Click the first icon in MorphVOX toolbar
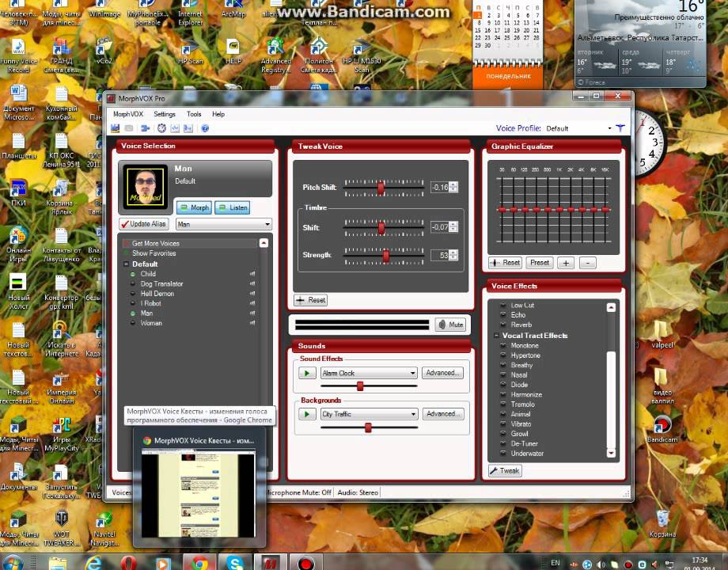This screenshot has width=728, height=570. coord(116,128)
